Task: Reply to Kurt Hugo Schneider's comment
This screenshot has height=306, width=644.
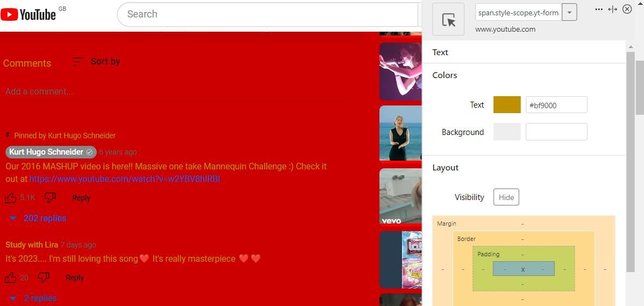Action: pos(81,198)
